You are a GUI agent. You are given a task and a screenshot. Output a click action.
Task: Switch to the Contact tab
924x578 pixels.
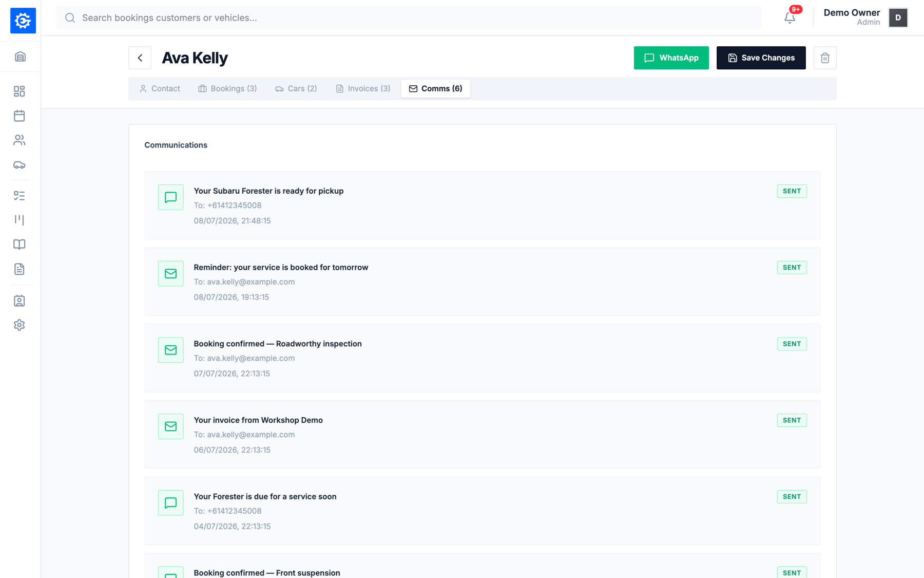tap(160, 89)
